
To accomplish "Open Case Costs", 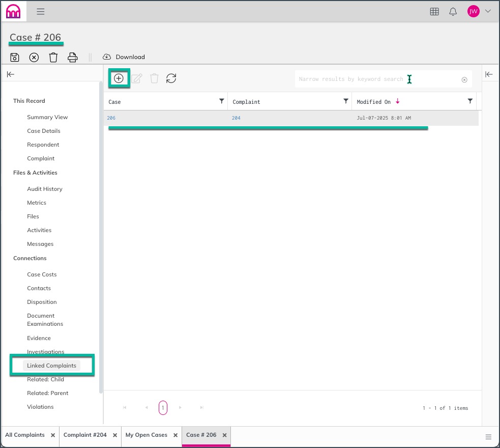I will [42, 274].
